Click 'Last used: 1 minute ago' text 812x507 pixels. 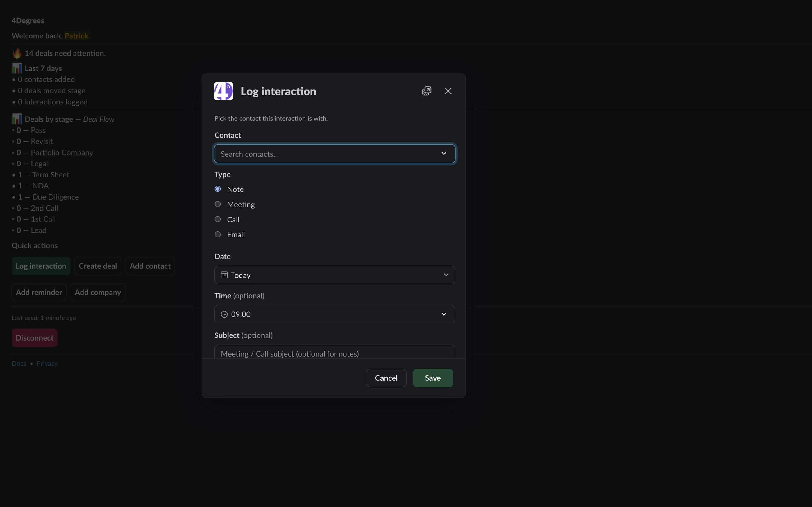click(44, 318)
